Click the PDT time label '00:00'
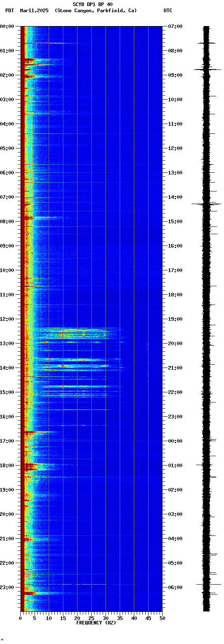This screenshot has width=224, height=644. (7, 26)
